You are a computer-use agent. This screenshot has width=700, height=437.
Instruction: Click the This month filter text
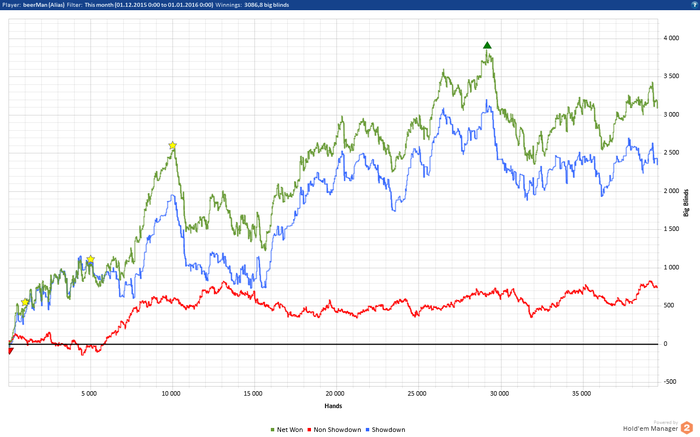tap(99, 4)
